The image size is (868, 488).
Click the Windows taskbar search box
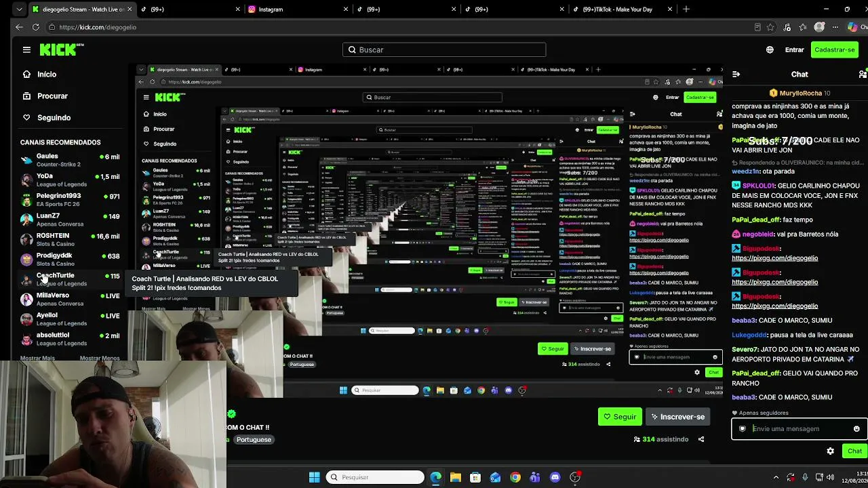click(x=376, y=477)
